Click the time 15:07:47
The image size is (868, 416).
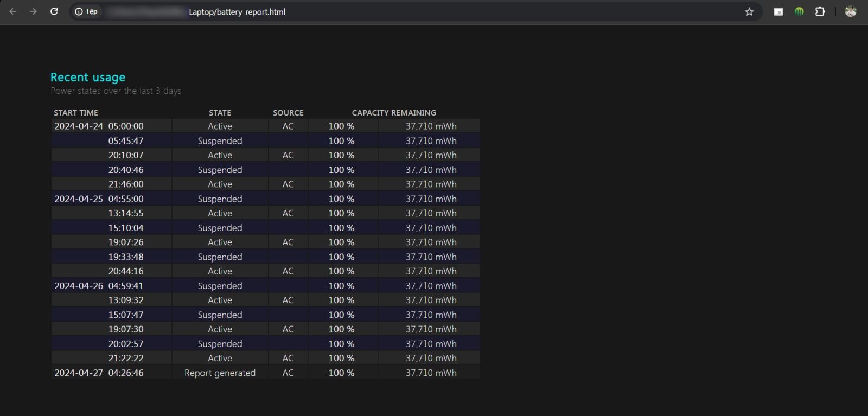(x=126, y=315)
